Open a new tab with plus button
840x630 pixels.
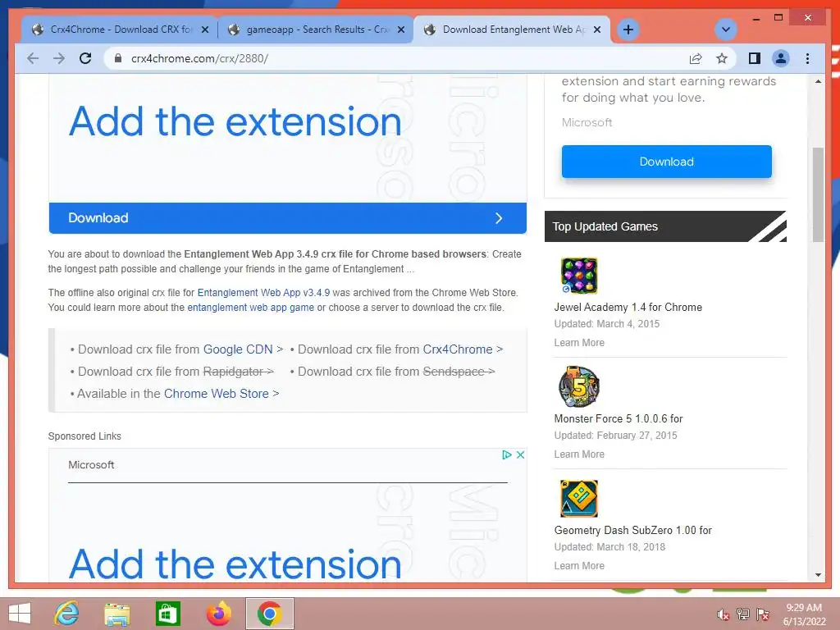pyautogui.click(x=628, y=30)
